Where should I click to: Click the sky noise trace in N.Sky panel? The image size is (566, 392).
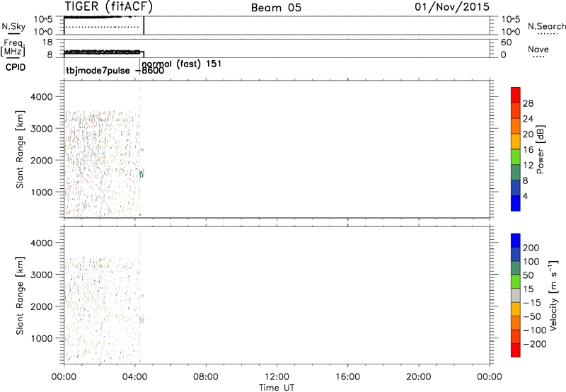[x=98, y=17]
